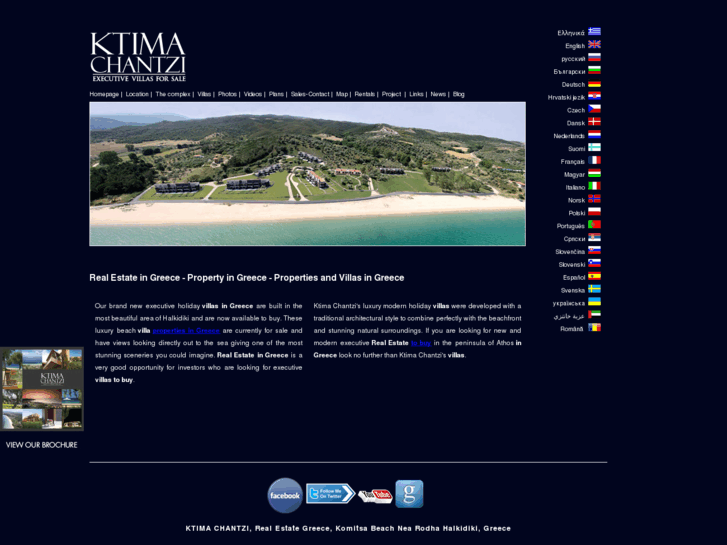Click the blue Google icon
Image resolution: width=727 pixels, height=545 pixels.
[x=409, y=494]
